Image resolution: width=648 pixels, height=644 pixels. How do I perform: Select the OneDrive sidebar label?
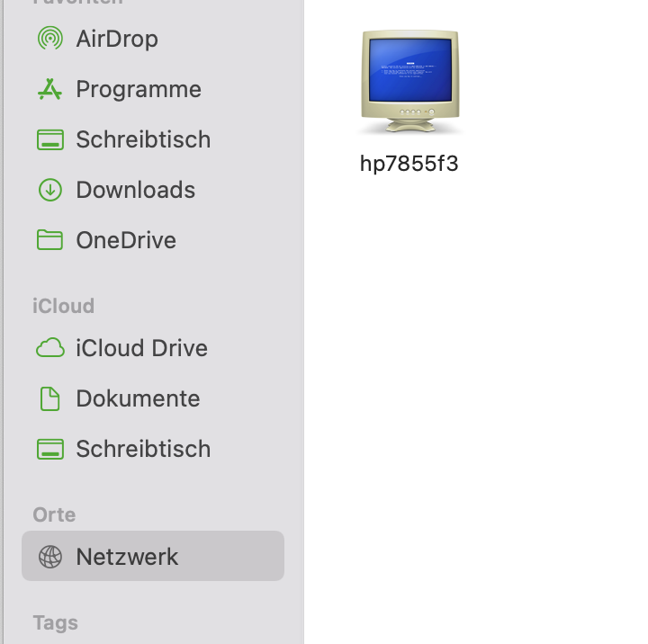point(126,240)
